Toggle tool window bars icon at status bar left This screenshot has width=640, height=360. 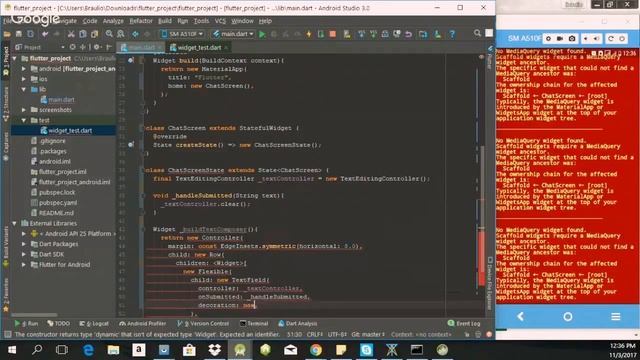tap(7, 335)
